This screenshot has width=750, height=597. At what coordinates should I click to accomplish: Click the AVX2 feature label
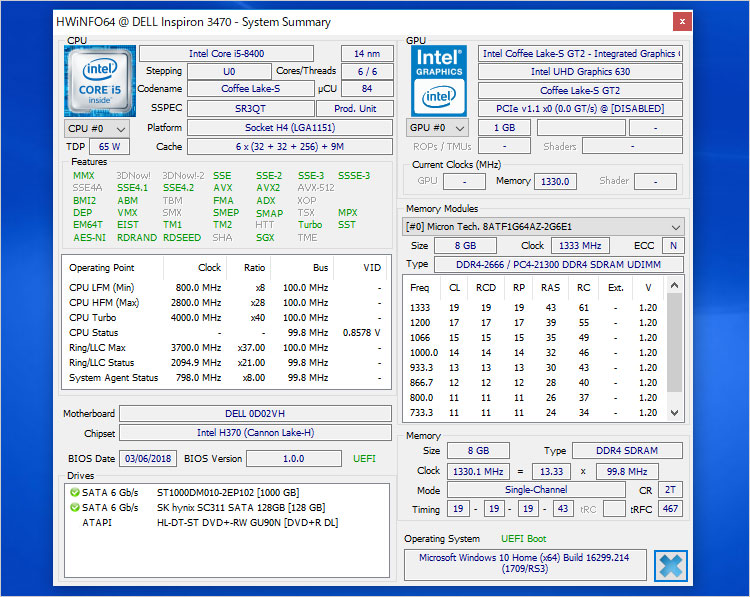(268, 188)
